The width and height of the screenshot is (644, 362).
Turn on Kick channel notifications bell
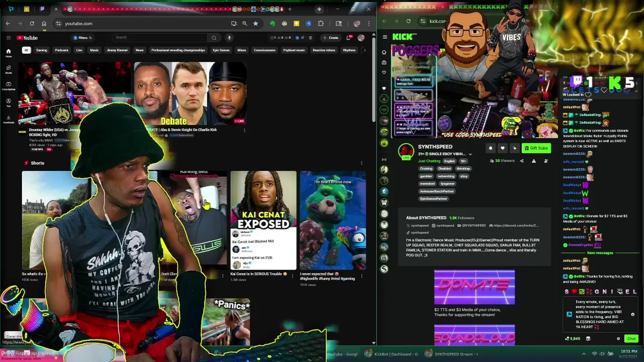491,148
